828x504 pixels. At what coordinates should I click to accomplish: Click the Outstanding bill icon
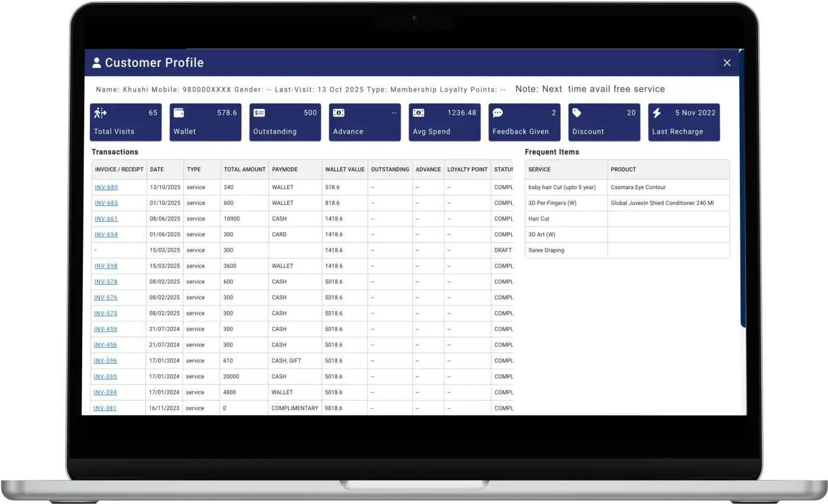[x=258, y=113]
